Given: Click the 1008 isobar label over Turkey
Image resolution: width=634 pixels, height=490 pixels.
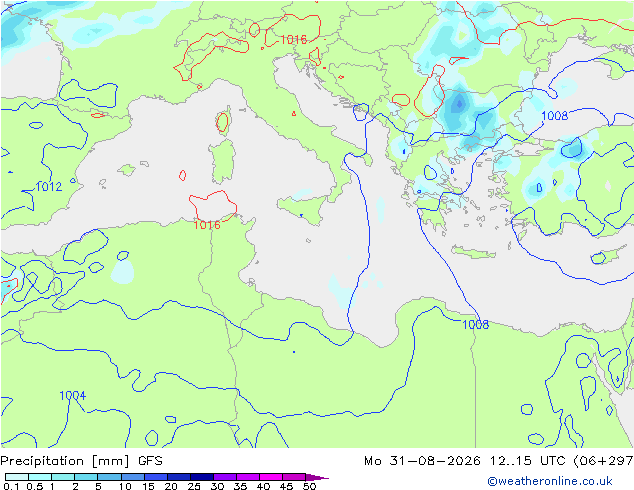Looking at the screenshot, I should point(555,116).
